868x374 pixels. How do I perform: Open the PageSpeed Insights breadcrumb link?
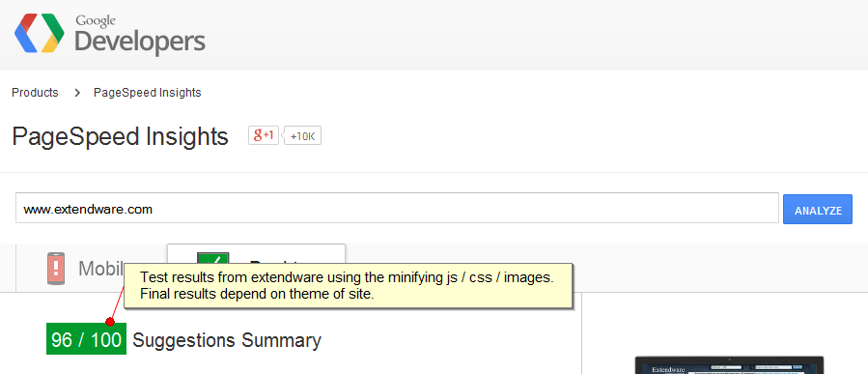pyautogui.click(x=148, y=93)
